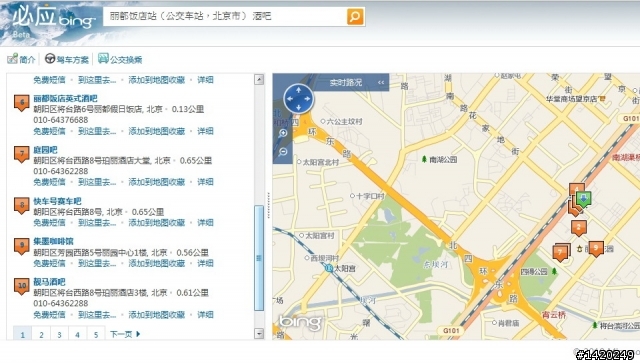Click the 下一页 next page link
The height and width of the screenshot is (363, 640).
click(125, 334)
